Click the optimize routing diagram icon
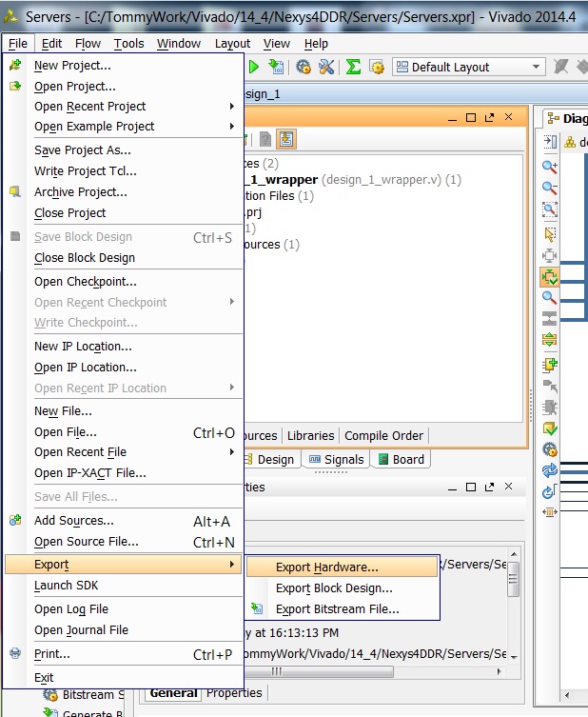 550,511
